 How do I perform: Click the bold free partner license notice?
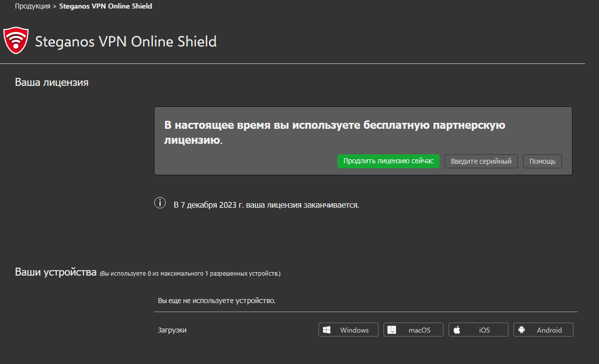(334, 132)
